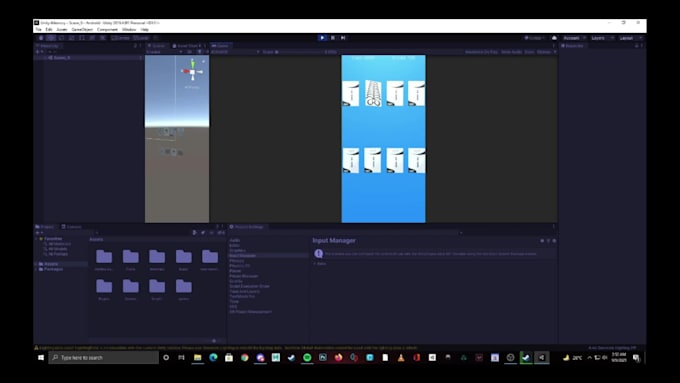Select the Move tool in toolbar
The image size is (680, 383).
click(51, 38)
